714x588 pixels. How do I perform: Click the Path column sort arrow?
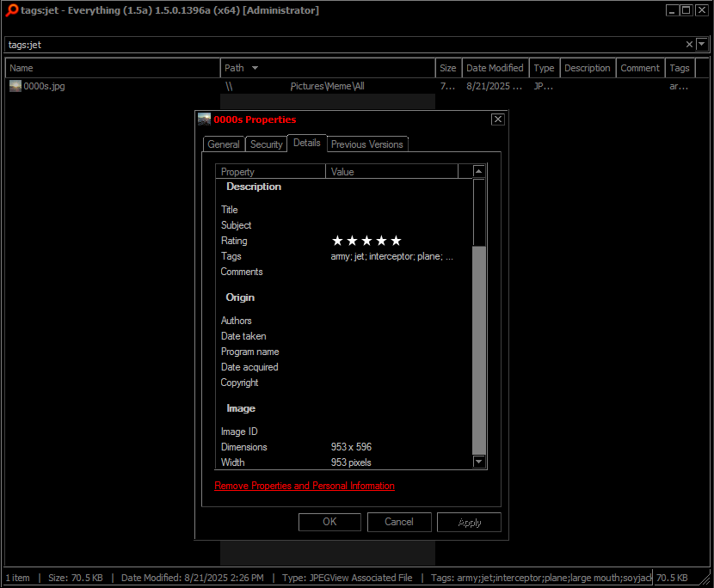click(255, 68)
